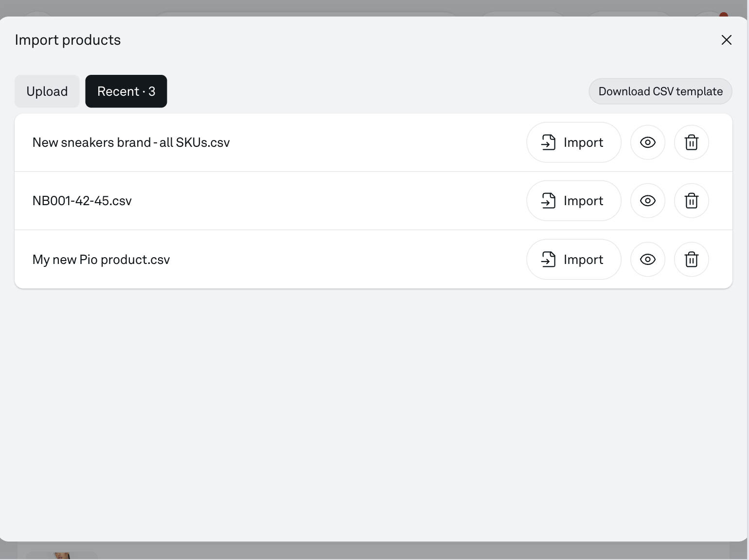Image resolution: width=749 pixels, height=560 pixels.
Task: Import New sneakers brand - all SKUs.csv
Action: [x=573, y=142]
